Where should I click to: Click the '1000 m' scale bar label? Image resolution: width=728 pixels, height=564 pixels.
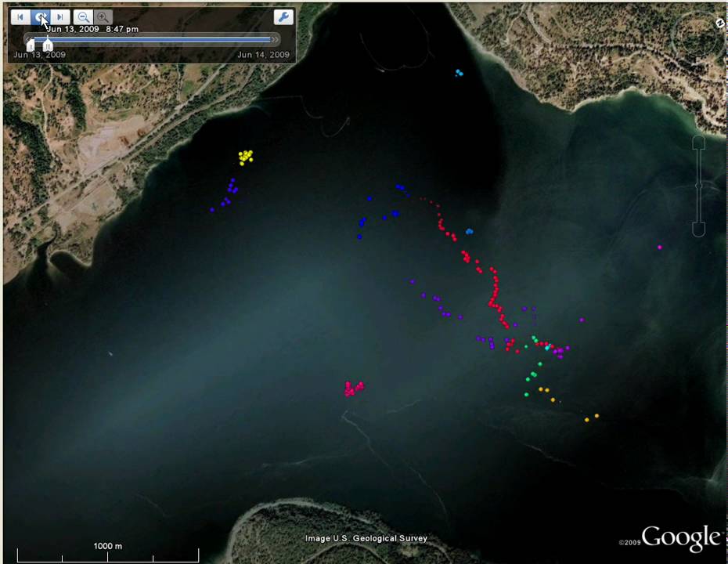[108, 546]
